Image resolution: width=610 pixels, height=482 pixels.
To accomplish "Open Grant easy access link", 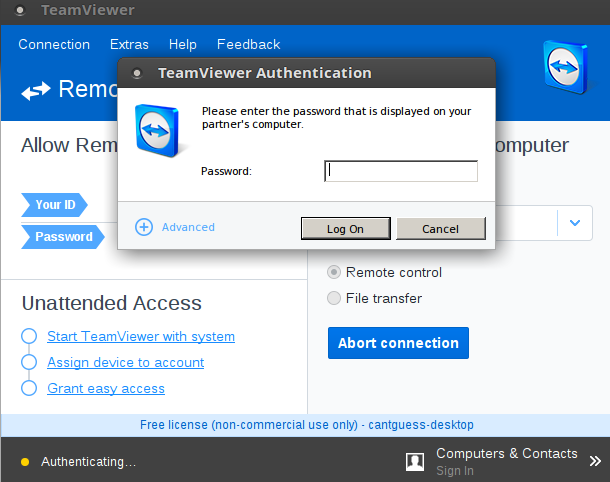I will (106, 388).
